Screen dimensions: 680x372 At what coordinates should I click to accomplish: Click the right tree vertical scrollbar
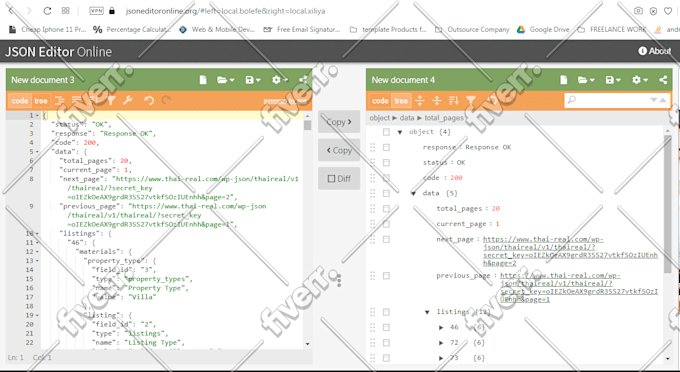click(668, 204)
